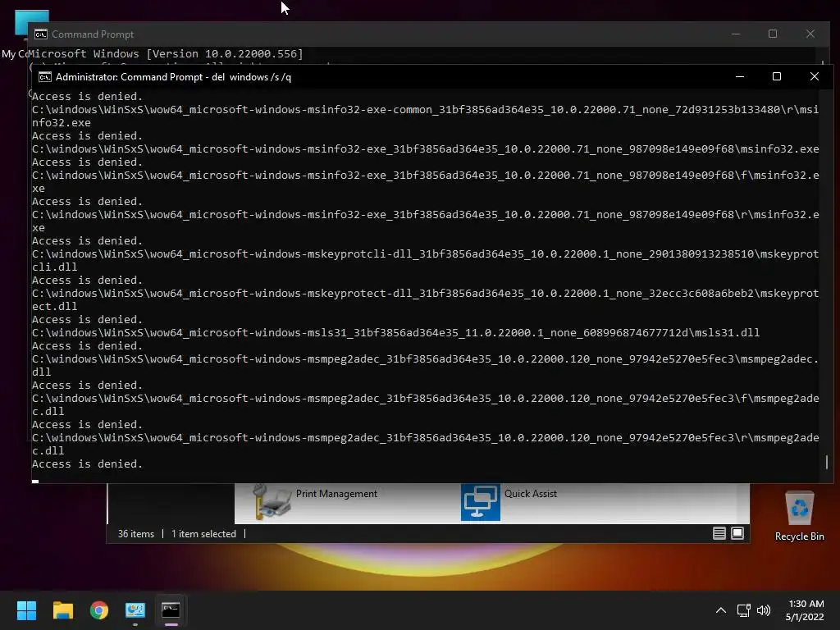
Task: Show hidden system tray icons
Action: (721, 610)
